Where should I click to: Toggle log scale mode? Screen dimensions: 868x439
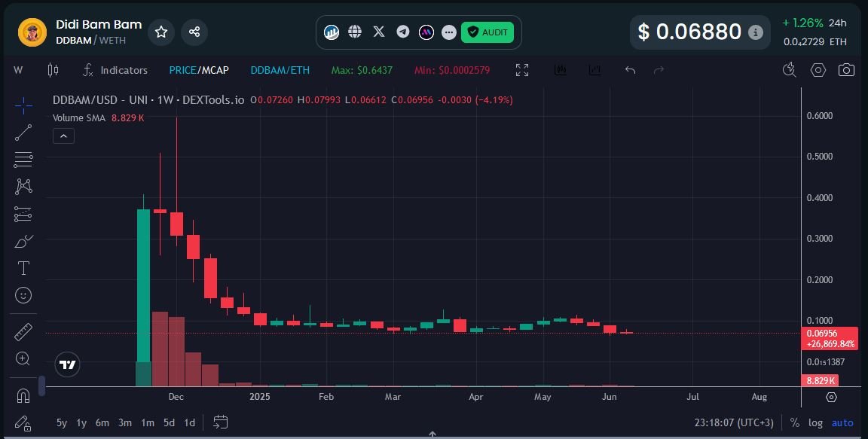coord(815,423)
